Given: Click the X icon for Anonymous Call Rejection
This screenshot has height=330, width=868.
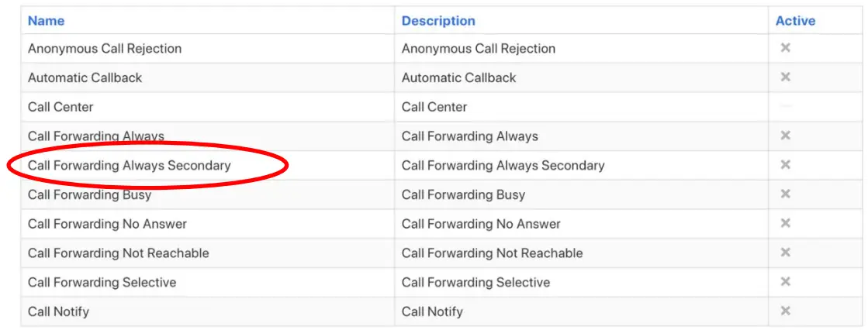Looking at the screenshot, I should (785, 48).
